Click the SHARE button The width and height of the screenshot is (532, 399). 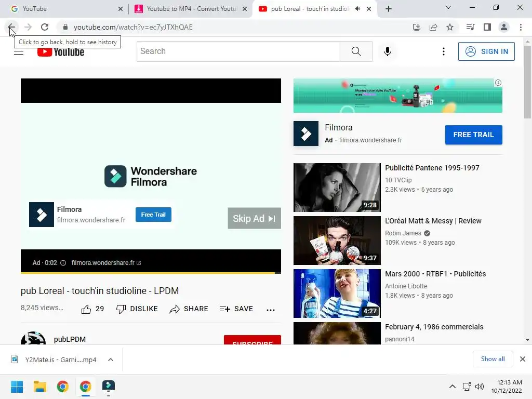coord(189,309)
